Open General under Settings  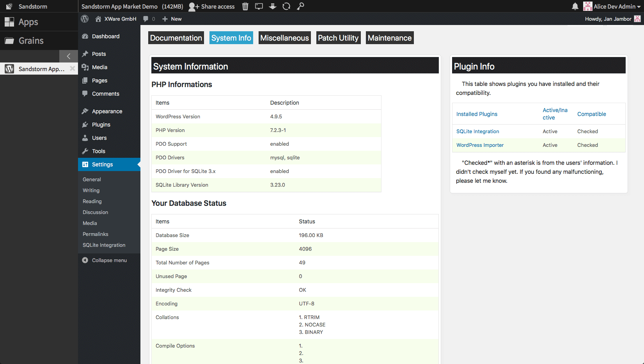pos(92,179)
